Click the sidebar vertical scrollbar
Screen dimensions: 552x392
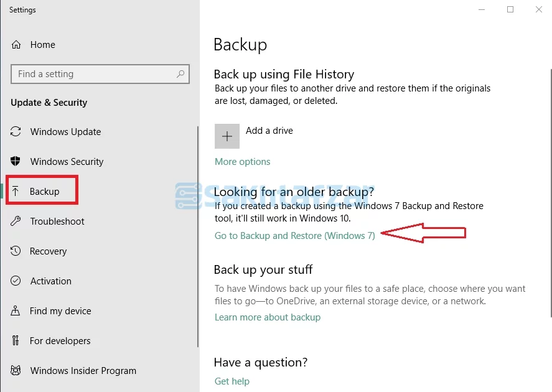(197, 236)
